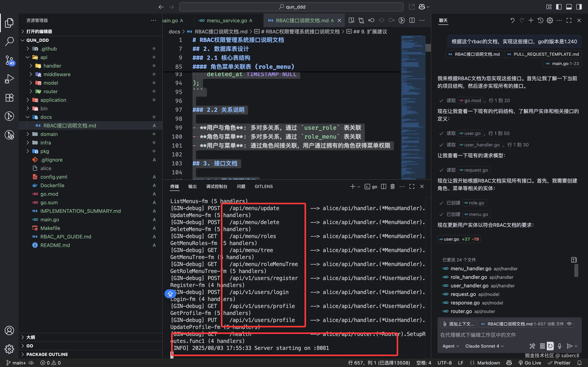Open chat history clock icon
Screen dimensions: 588x367
tap(540, 20)
